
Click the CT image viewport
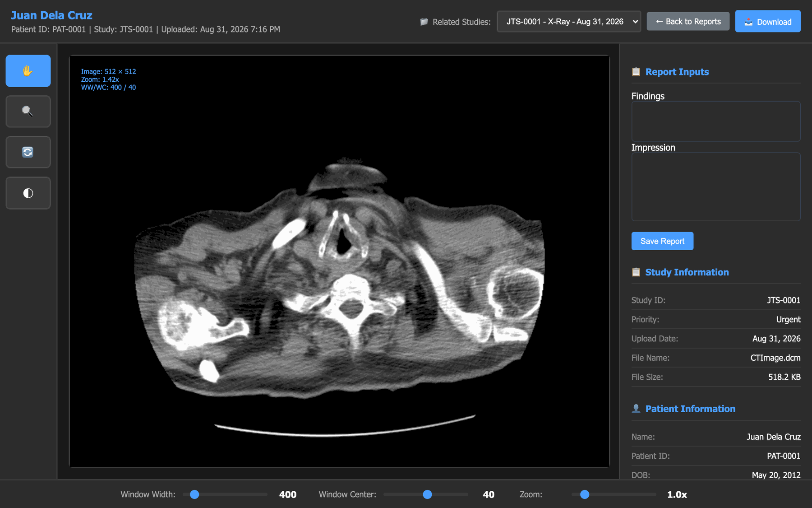(x=339, y=261)
